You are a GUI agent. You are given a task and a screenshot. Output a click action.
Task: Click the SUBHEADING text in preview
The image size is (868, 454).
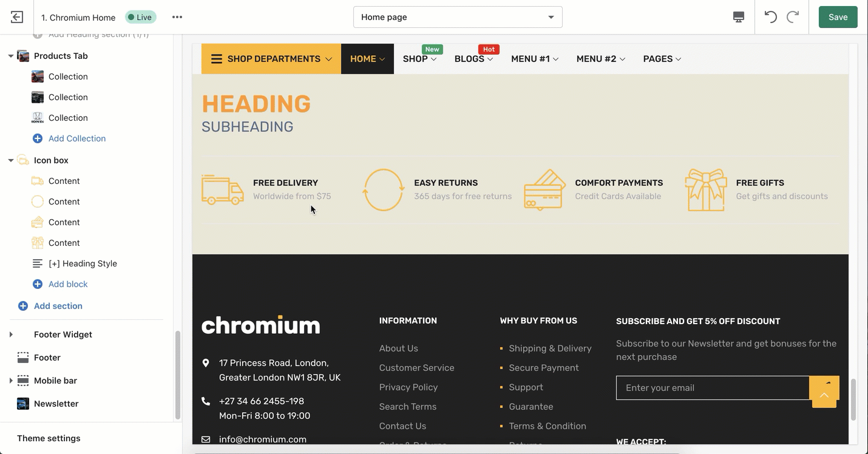click(248, 127)
